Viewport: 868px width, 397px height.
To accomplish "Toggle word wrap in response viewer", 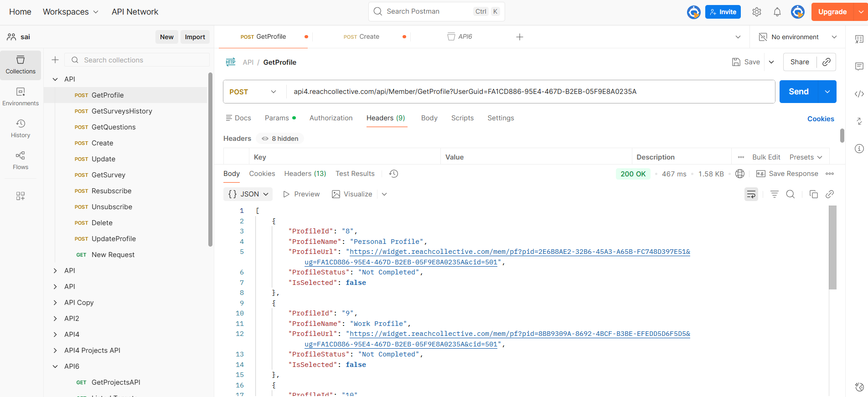I will point(751,194).
